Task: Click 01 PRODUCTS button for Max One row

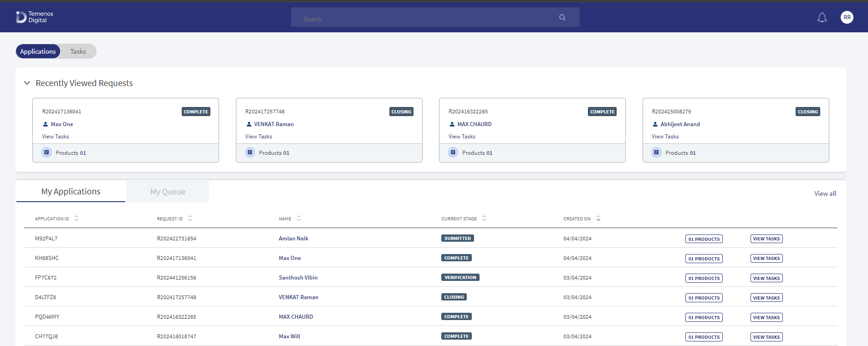Action: [704, 259]
